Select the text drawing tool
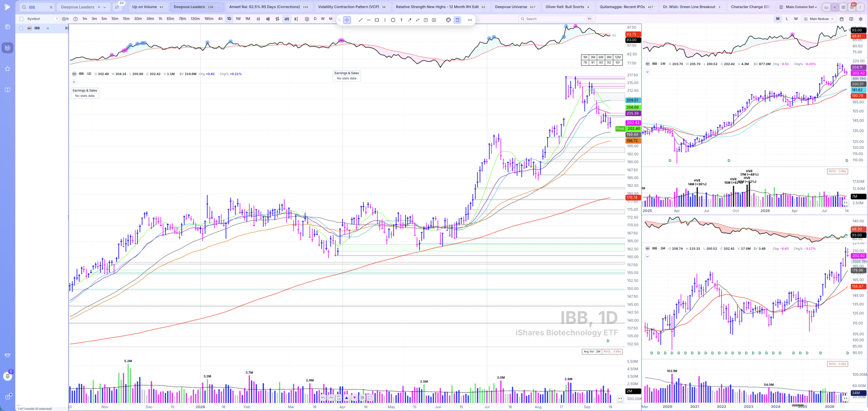The image size is (868, 411). [401, 20]
